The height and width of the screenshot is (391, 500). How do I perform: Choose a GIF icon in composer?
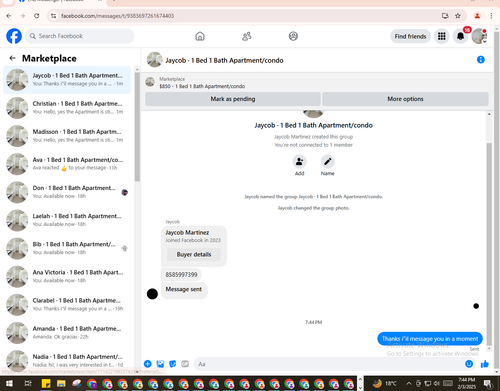(x=185, y=364)
